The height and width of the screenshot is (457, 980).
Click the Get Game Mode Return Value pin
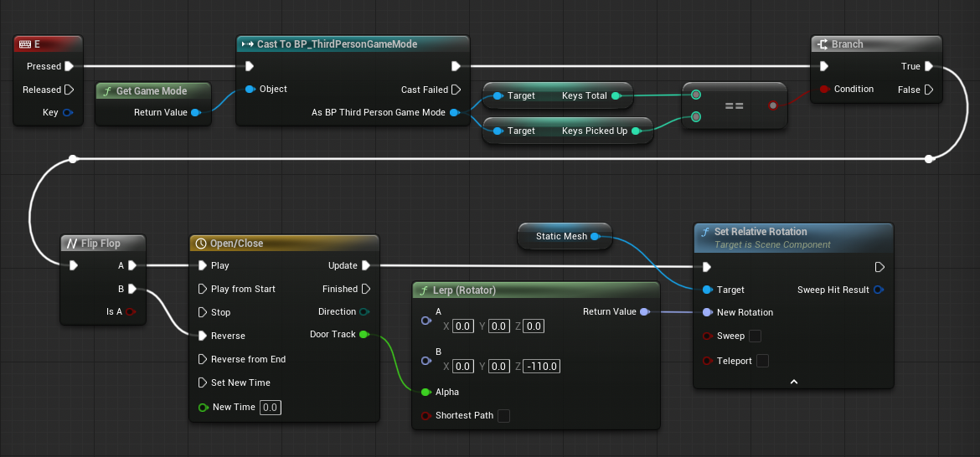click(x=195, y=112)
